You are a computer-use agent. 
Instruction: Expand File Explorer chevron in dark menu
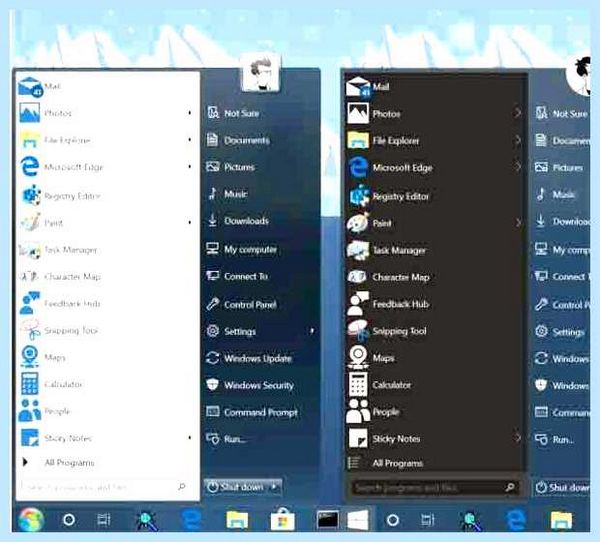[518, 140]
